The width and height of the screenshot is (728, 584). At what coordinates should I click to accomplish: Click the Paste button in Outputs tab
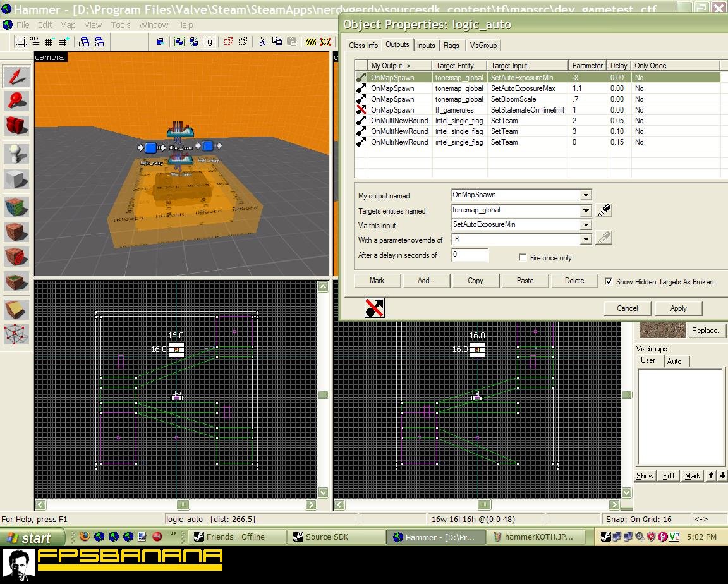click(x=525, y=281)
